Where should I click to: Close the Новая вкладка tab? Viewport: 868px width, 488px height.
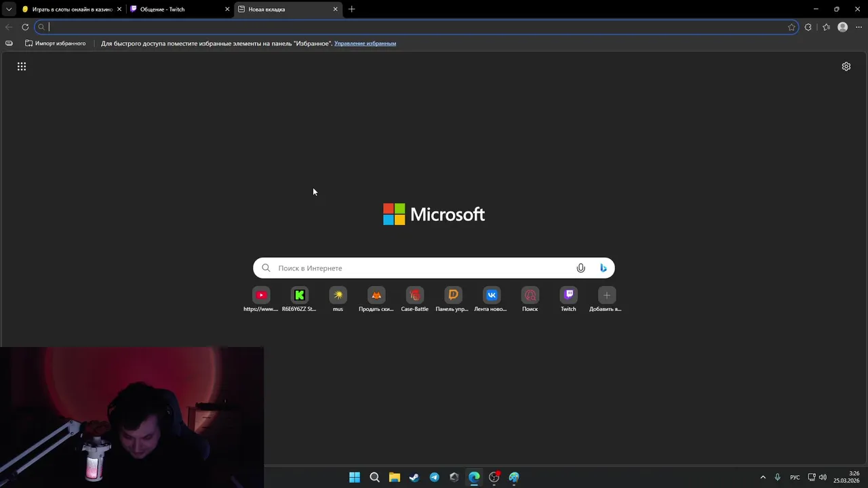coord(335,9)
